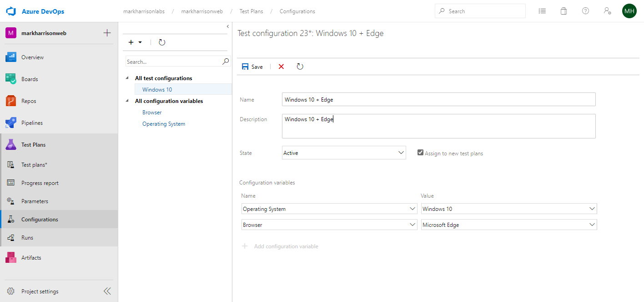Collapse the sidebar with double chevron icon
Viewport: 644px width, 302px height.
click(107, 291)
